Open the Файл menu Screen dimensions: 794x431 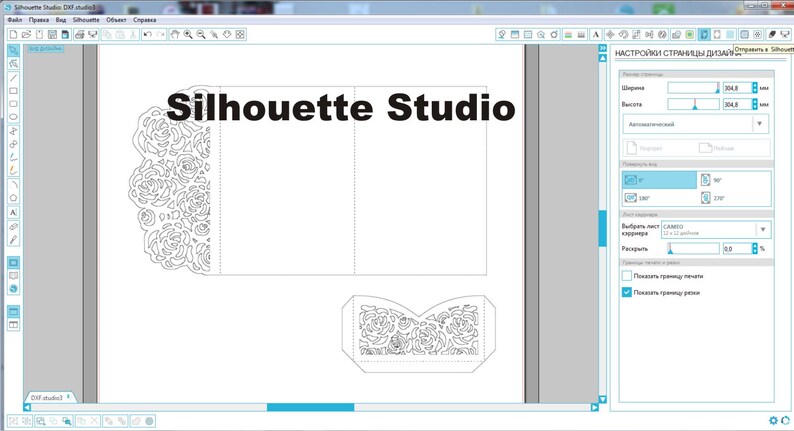[15, 20]
